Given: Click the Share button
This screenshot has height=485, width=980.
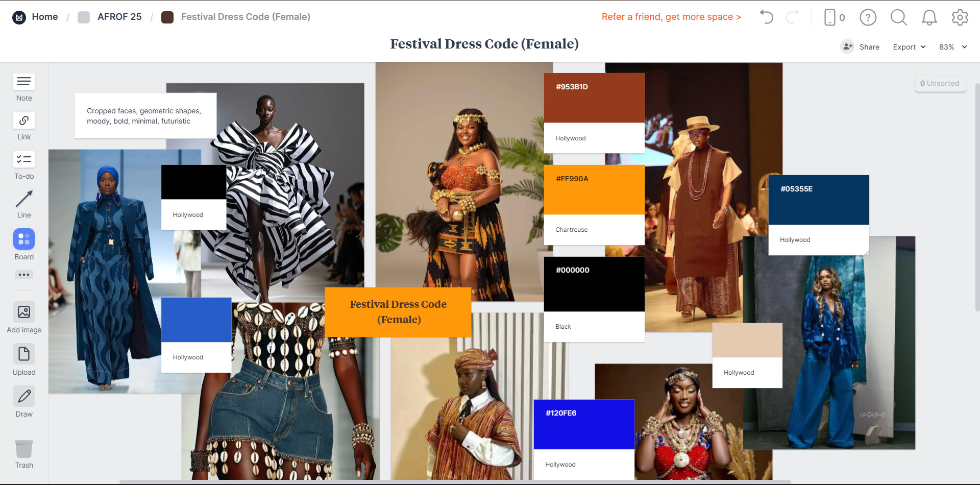Looking at the screenshot, I should pos(860,47).
